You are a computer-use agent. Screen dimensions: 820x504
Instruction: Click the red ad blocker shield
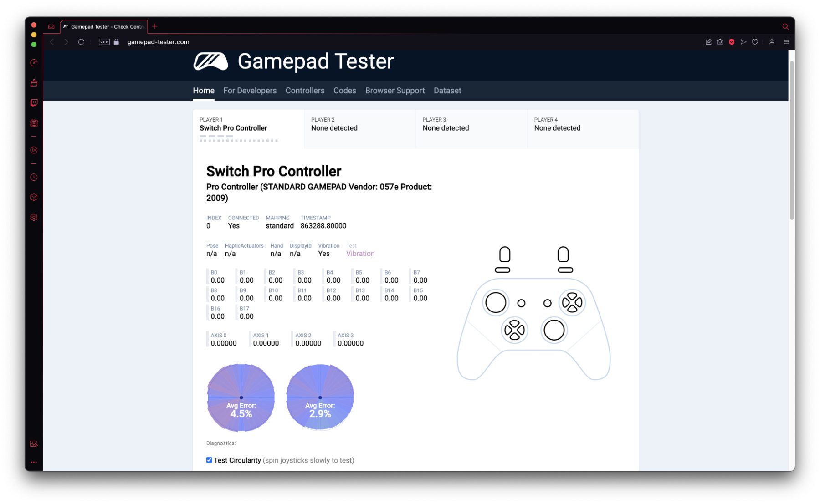coord(732,42)
